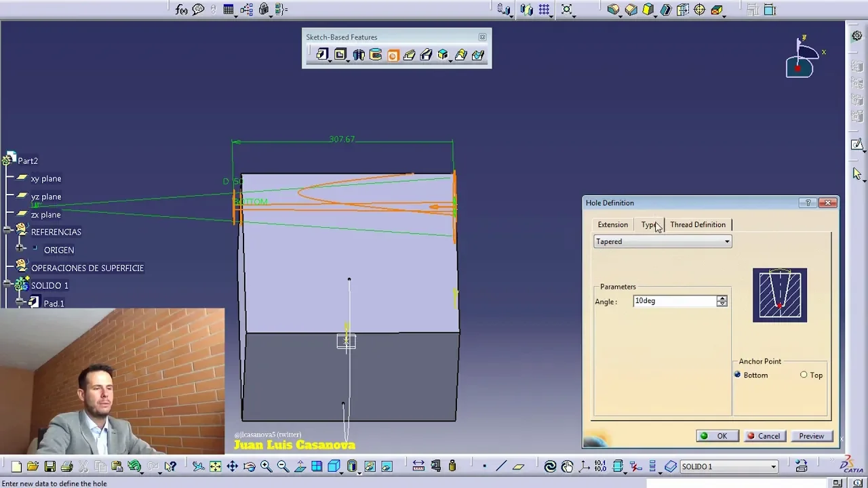
Task: Open the SOLIDO 1 body dropdown
Action: tap(773, 466)
